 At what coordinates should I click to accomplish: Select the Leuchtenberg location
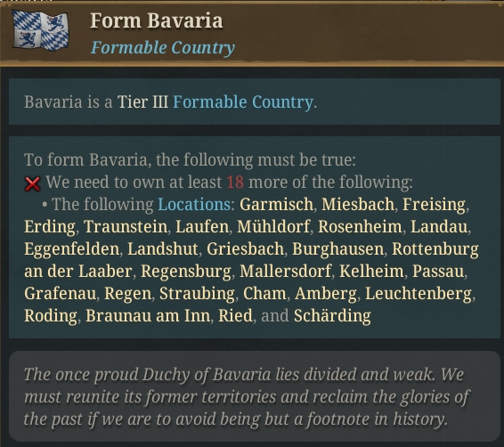[x=419, y=293]
